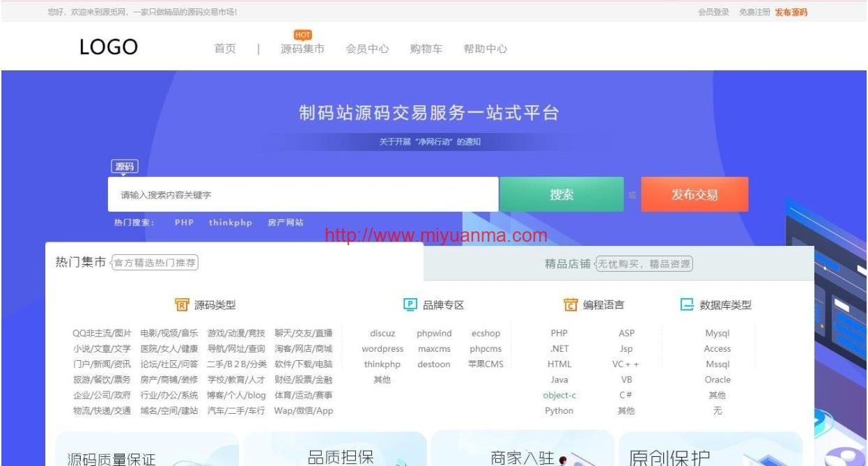Open the 财经/股票/金融 category
This screenshot has width=868, height=466.
303,380
